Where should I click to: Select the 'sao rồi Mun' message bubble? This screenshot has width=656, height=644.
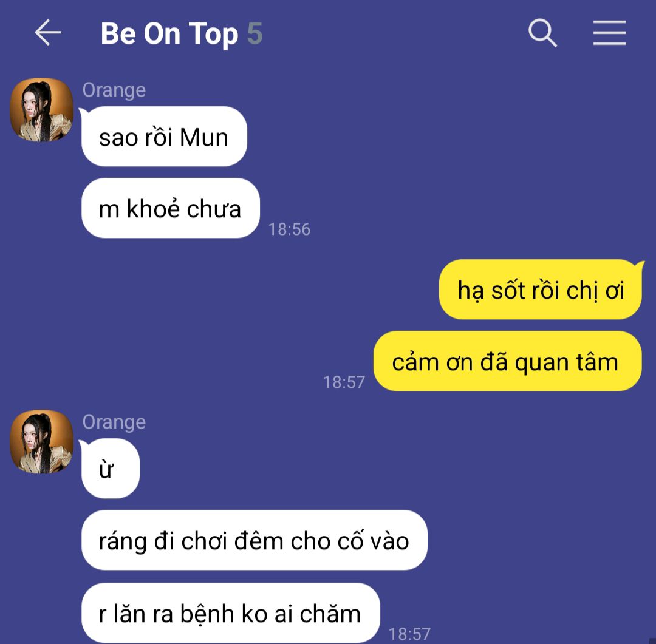pyautogui.click(x=164, y=137)
